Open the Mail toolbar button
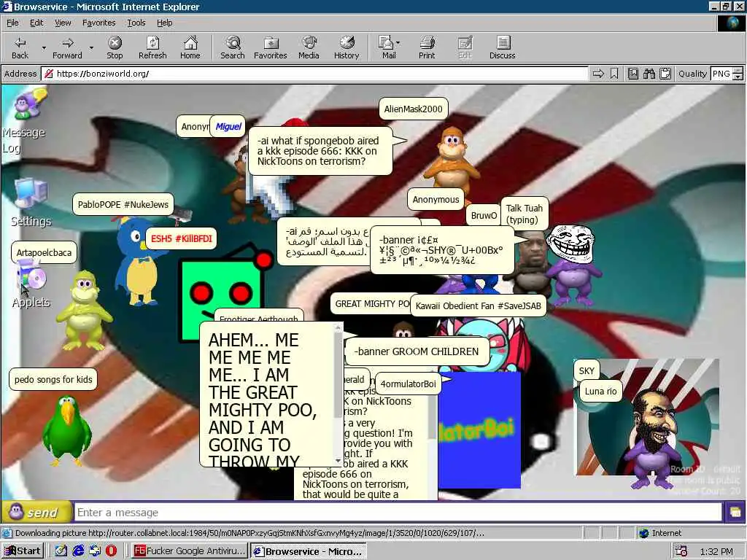The width and height of the screenshot is (747, 560). tap(388, 47)
